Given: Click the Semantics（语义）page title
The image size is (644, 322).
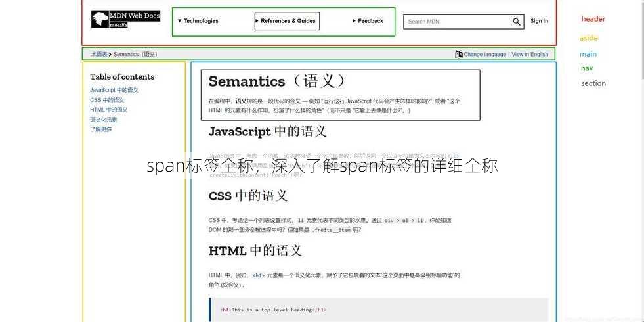Looking at the screenshot, I should tap(278, 81).
